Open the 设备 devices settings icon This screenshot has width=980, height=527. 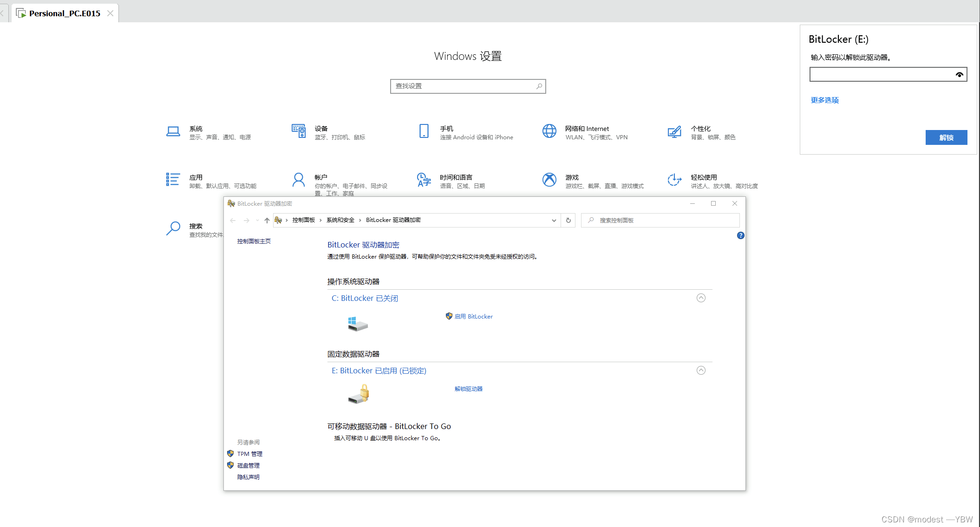pos(298,131)
